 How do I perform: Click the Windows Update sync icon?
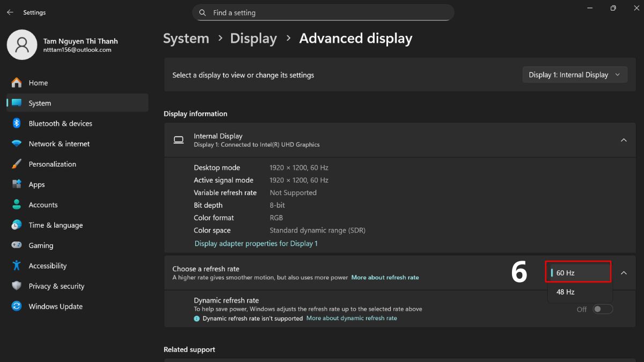(x=17, y=307)
